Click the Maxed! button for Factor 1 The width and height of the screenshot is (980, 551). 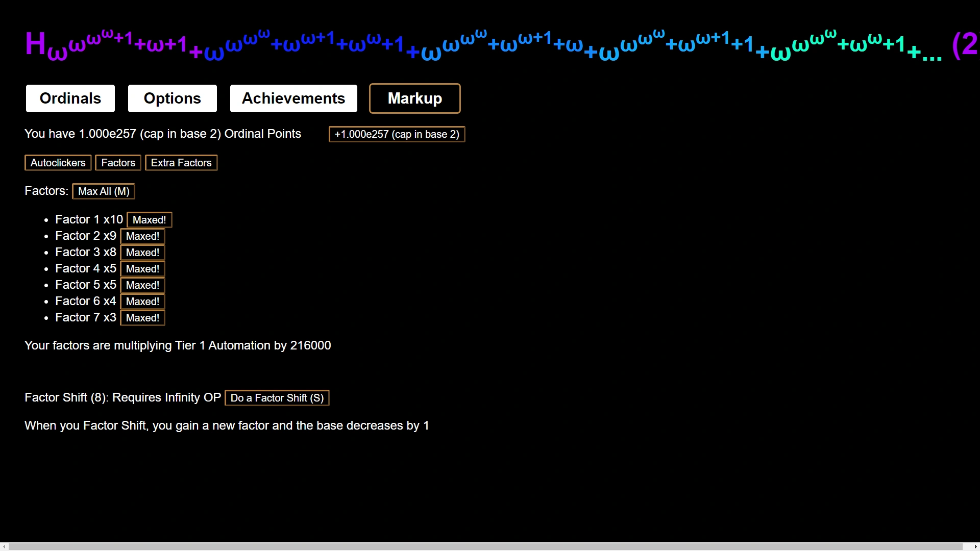(149, 220)
